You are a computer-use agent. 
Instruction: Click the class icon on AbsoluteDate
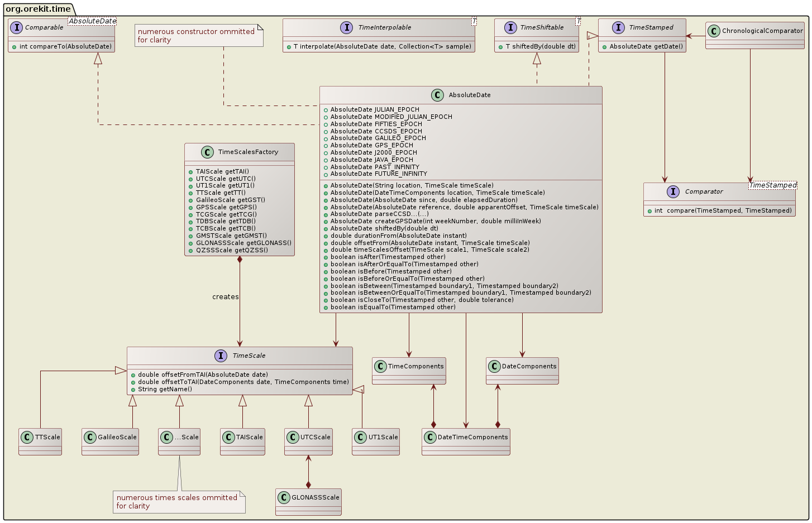[x=437, y=94]
